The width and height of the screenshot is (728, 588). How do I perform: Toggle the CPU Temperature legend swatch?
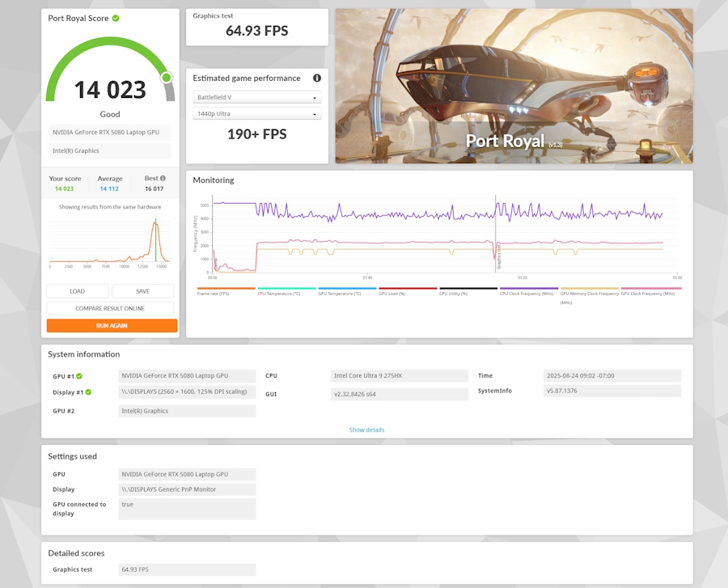click(286, 288)
